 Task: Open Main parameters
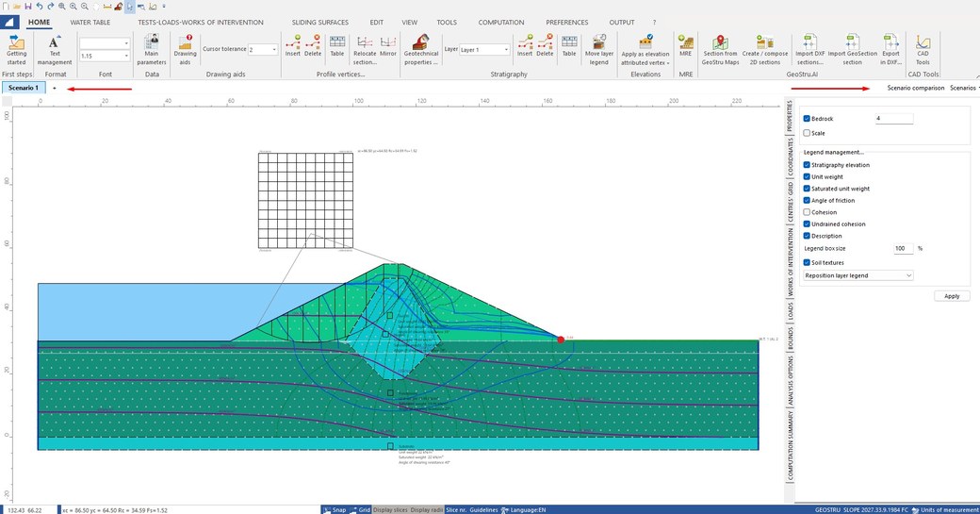(152, 50)
